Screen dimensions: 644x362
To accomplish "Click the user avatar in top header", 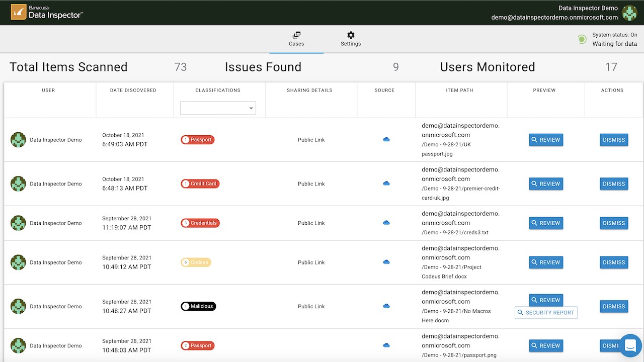I will pyautogui.click(x=629, y=13).
